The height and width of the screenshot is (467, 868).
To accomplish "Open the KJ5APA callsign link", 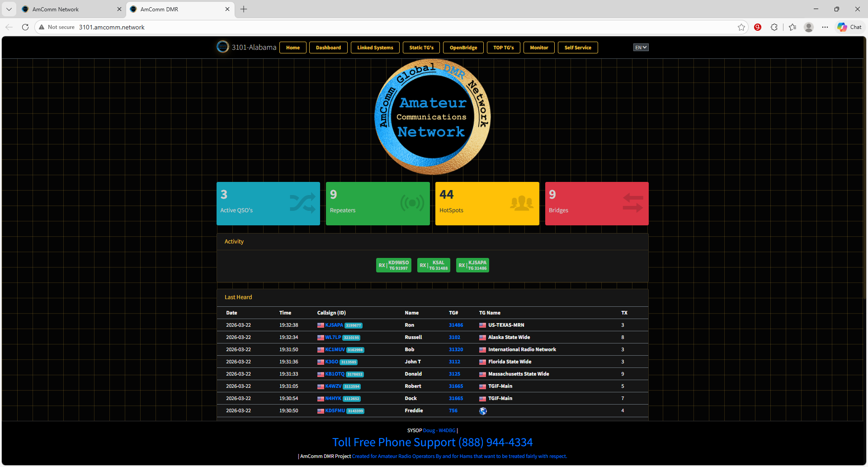I will coord(334,325).
